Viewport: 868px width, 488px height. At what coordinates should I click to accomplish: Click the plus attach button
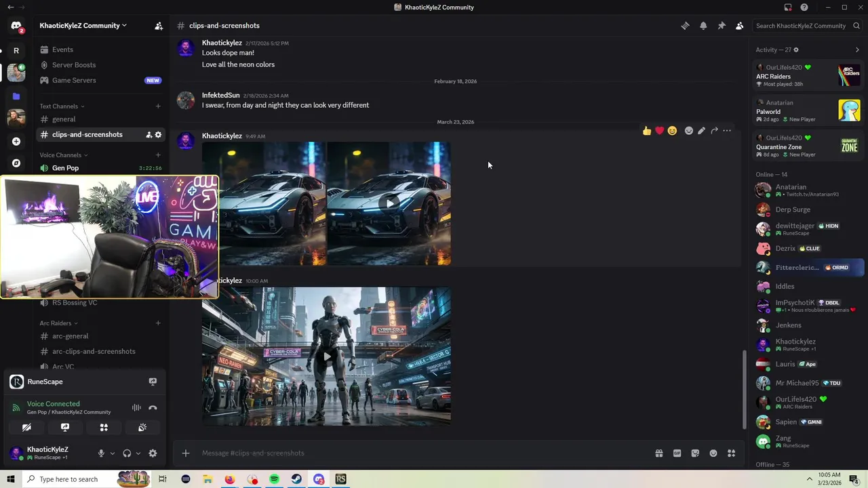[x=186, y=453]
